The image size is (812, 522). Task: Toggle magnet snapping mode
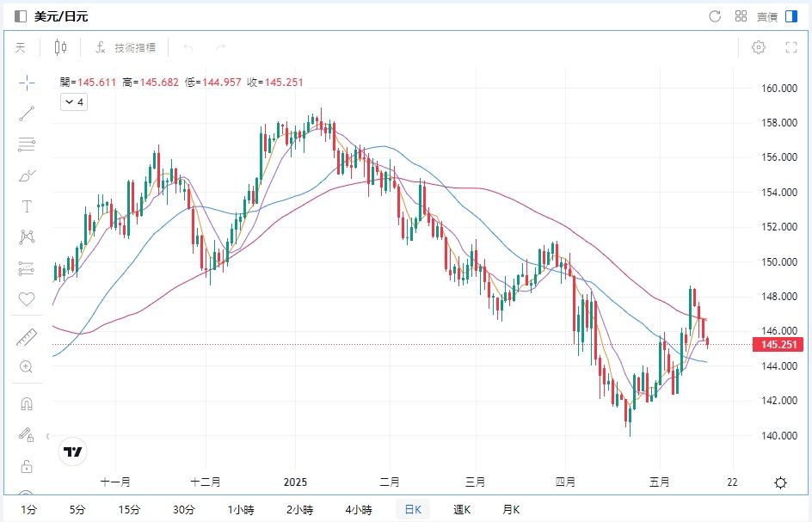coord(27,403)
